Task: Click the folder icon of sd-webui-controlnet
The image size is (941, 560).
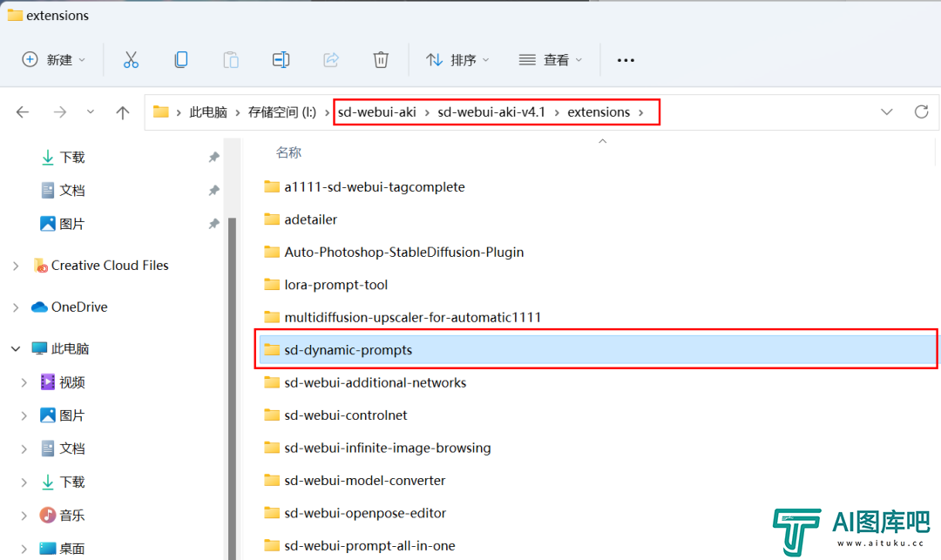Action: 272,415
